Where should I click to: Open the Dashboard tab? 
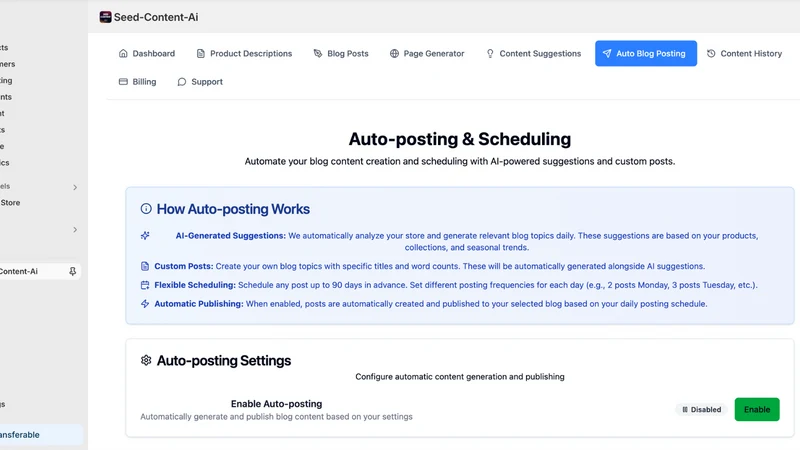click(147, 53)
